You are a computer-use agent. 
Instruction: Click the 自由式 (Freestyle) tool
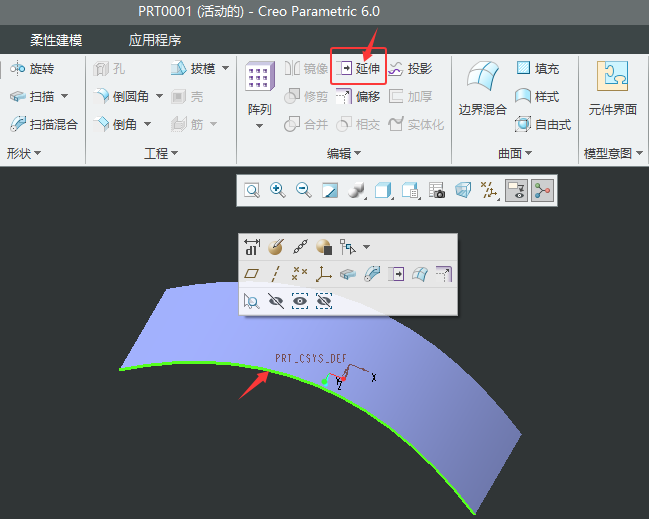pyautogui.click(x=543, y=124)
